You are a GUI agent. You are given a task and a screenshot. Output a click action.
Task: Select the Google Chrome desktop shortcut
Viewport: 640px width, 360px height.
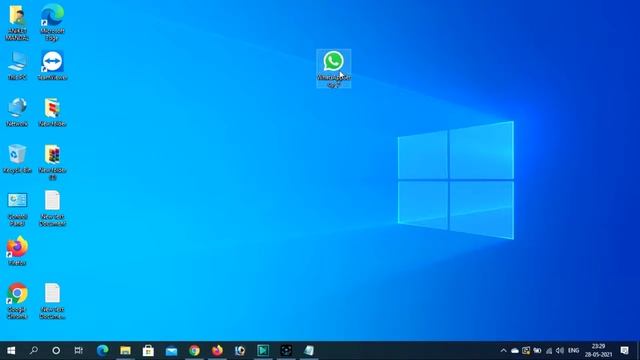click(17, 301)
